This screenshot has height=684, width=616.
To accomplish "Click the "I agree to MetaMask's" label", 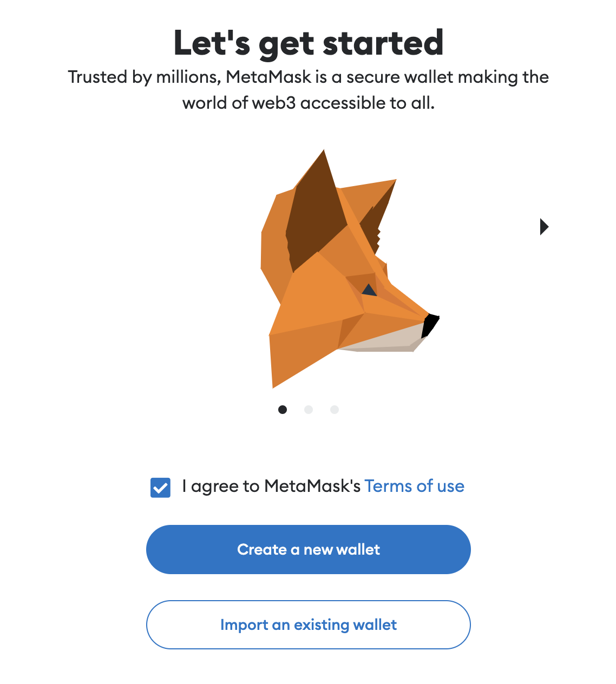I will click(271, 486).
